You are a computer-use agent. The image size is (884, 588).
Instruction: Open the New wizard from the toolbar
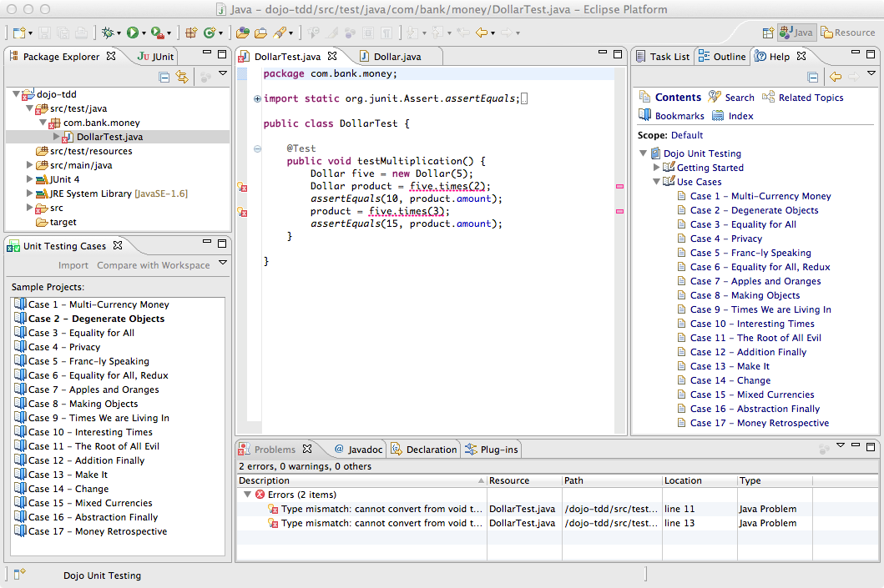pos(19,32)
